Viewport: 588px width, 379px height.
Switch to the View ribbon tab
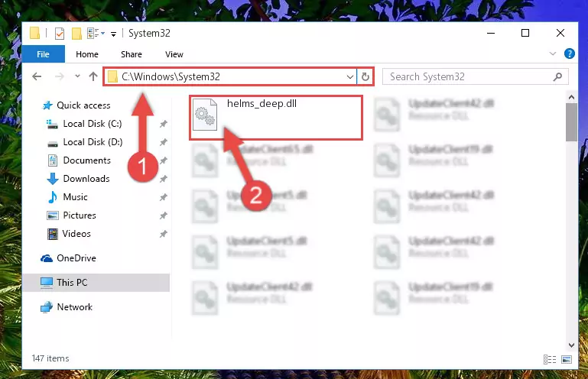[174, 54]
